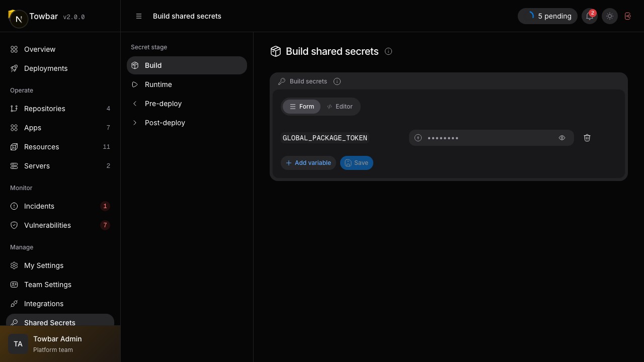Click the Vulnerabilities badge showing 7
This screenshot has width=644, height=362.
pos(105,225)
